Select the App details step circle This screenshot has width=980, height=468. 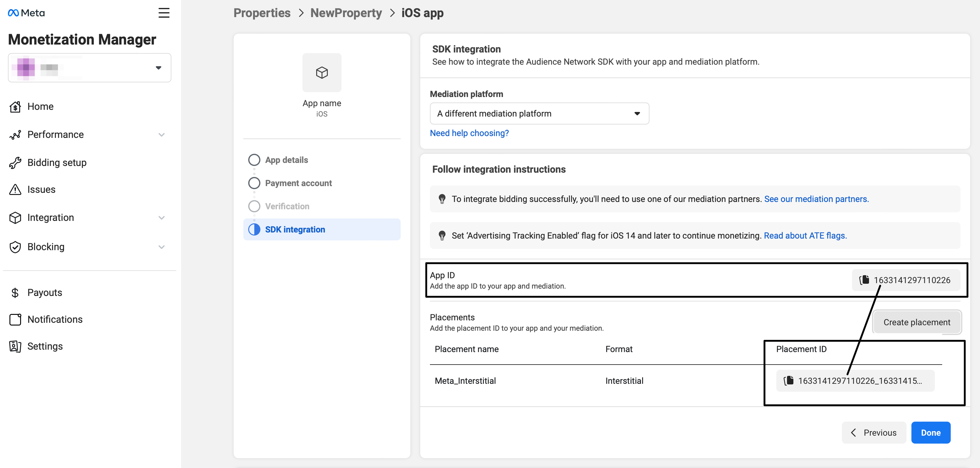coord(254,160)
